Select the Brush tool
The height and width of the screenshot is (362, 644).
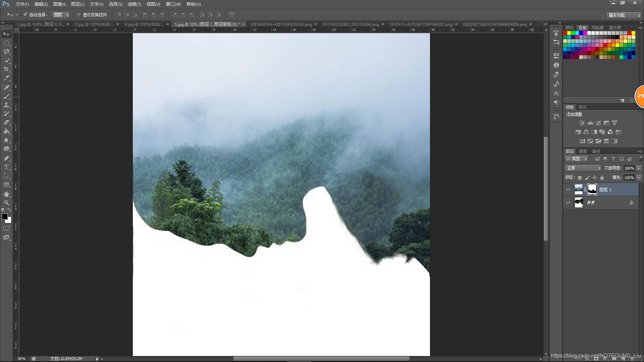point(6,96)
